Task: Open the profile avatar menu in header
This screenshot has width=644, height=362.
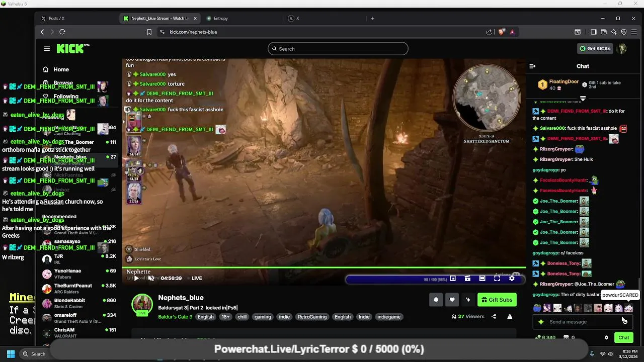Action: 622,49
